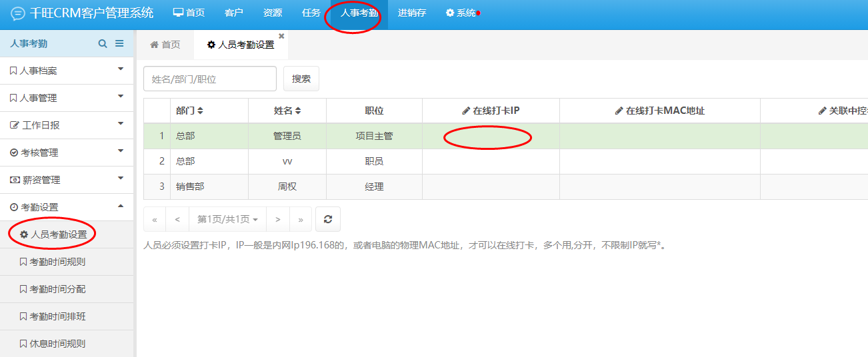Click the 千旺CRM客户管理系统 title
Screen dimensions: 868x357
point(91,13)
